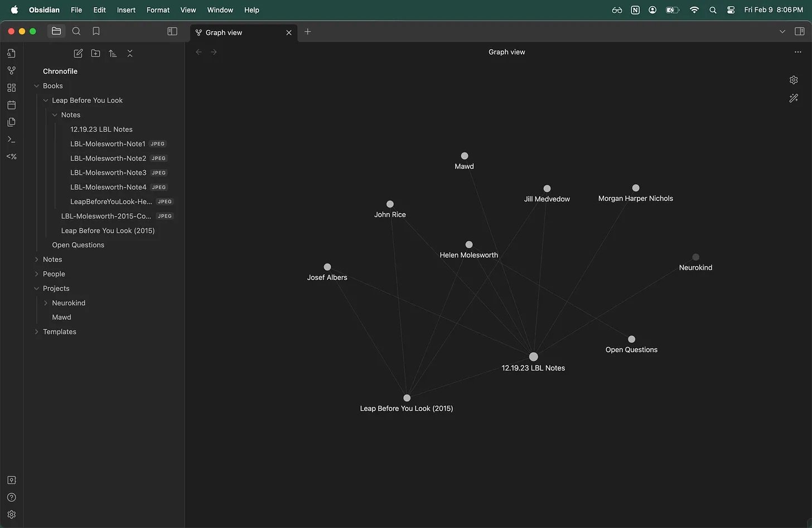Open the Edit menu

pos(99,10)
